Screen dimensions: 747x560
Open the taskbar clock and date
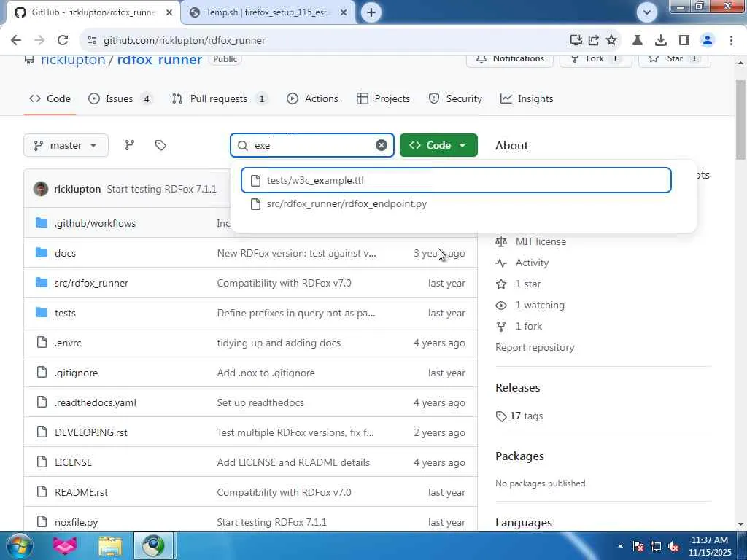[x=710, y=546]
